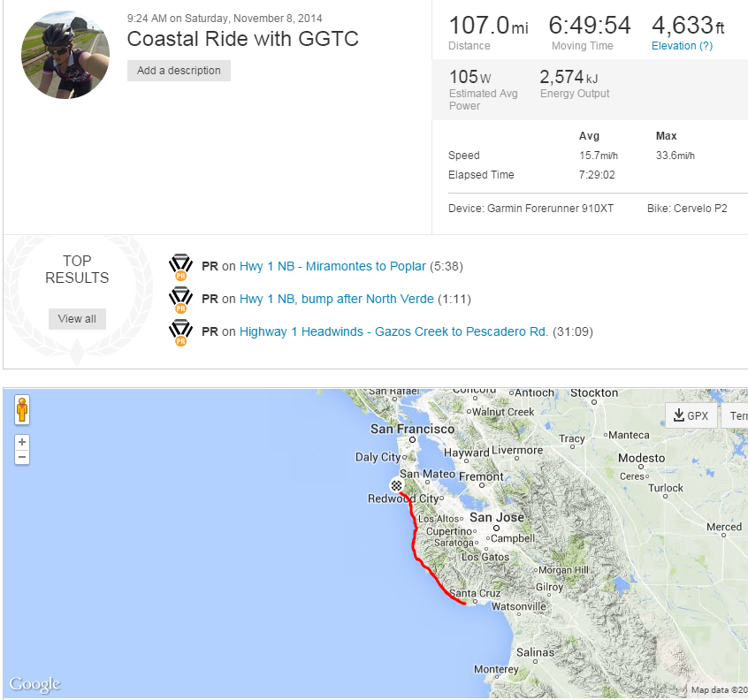Viewport: 748px width, 700px height.
Task: Open Hwy 1 NB bump after North Verde
Action: [336, 299]
